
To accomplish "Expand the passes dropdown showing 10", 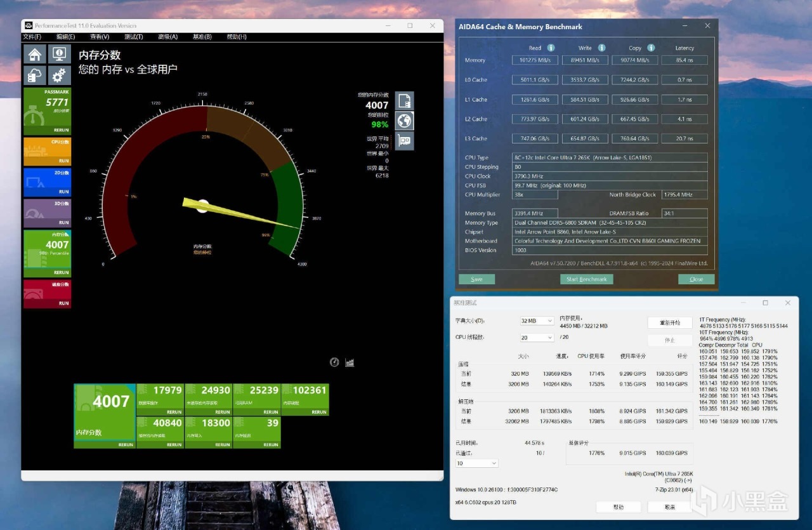I will [476, 463].
